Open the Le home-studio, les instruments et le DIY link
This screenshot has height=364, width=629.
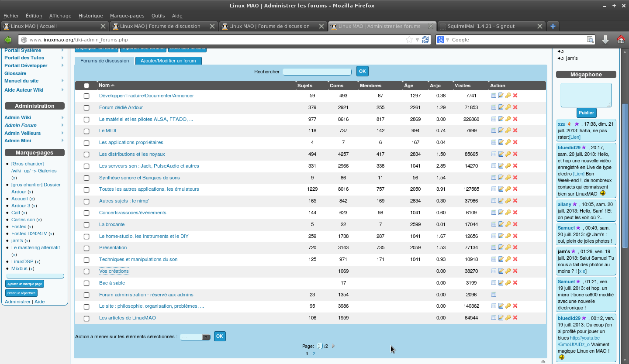click(x=144, y=236)
